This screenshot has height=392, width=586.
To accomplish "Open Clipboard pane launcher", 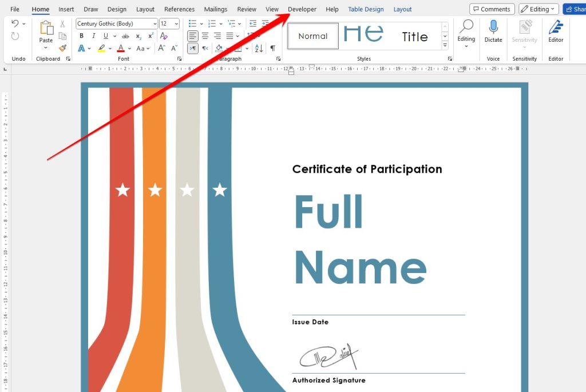I will click(x=69, y=59).
